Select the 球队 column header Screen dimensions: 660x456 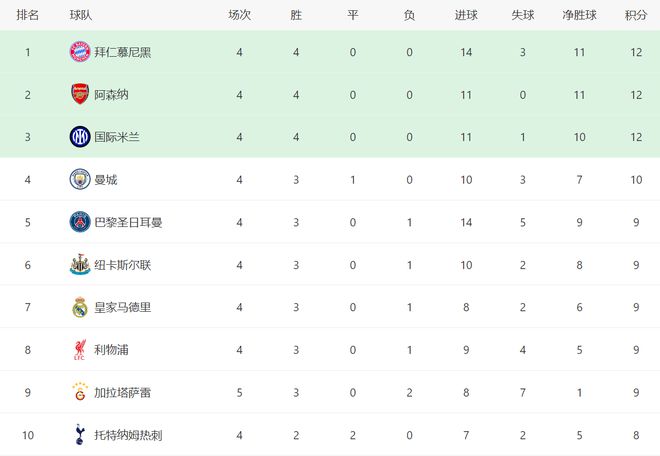click(82, 15)
